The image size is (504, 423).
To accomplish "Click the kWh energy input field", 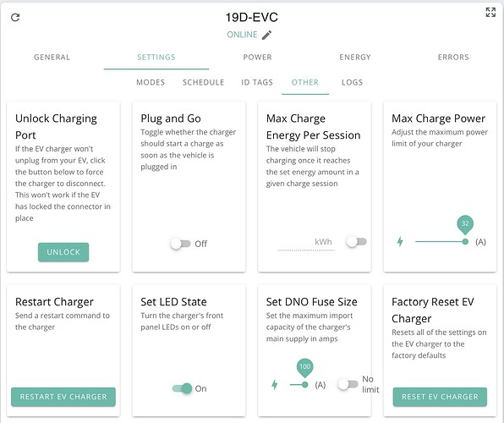I will (x=305, y=243).
